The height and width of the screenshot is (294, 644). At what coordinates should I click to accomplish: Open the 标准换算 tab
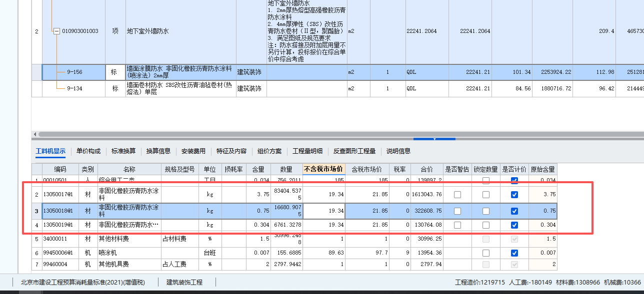point(123,151)
